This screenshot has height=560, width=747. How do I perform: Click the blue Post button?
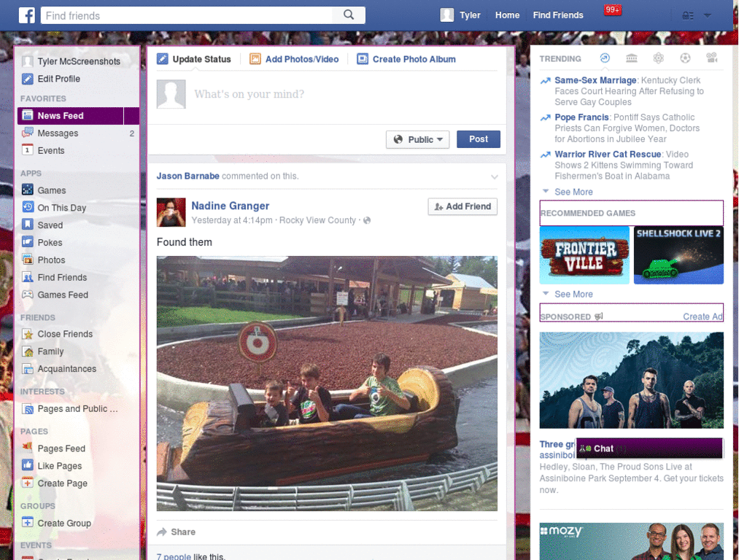tap(479, 139)
